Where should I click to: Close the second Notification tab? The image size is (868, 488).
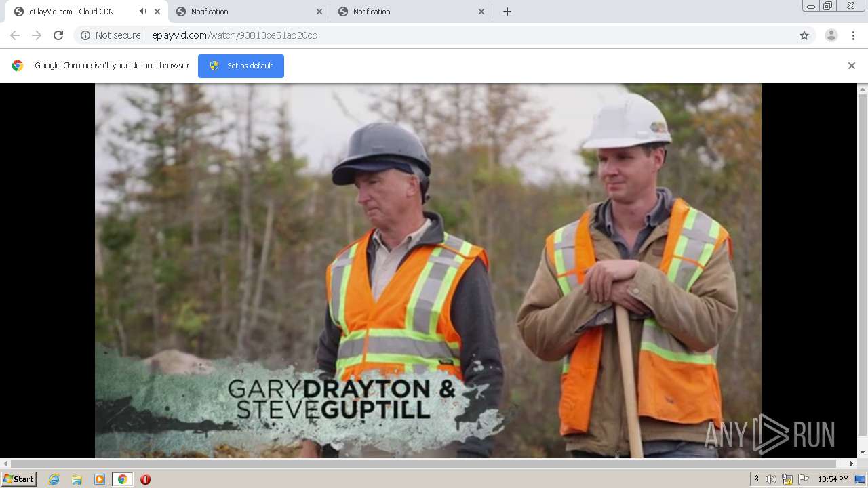(x=481, y=12)
